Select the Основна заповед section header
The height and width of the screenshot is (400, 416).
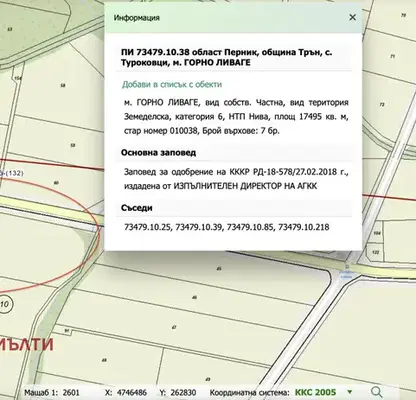click(x=158, y=153)
